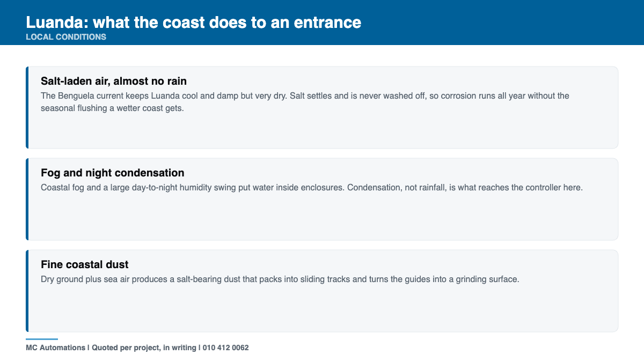Screen dimensions: 644x362
Task: Click the 'Salt-laden air, almost no rain' heading
Action: [114, 81]
